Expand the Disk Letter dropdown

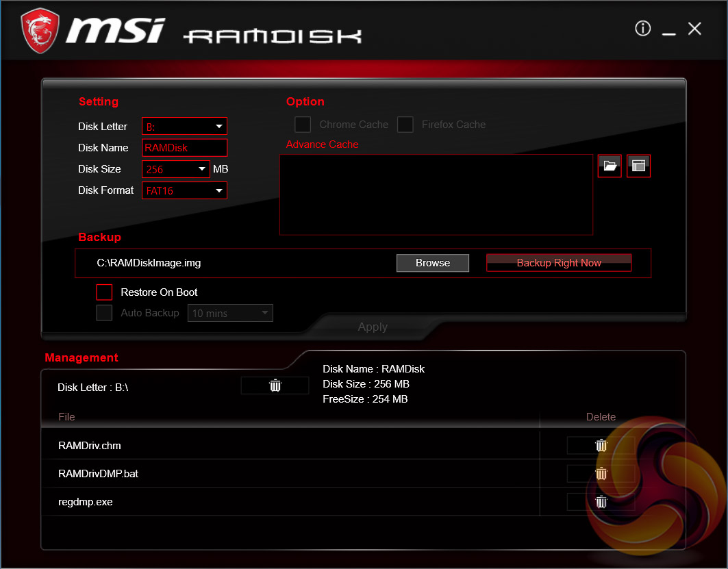point(184,126)
